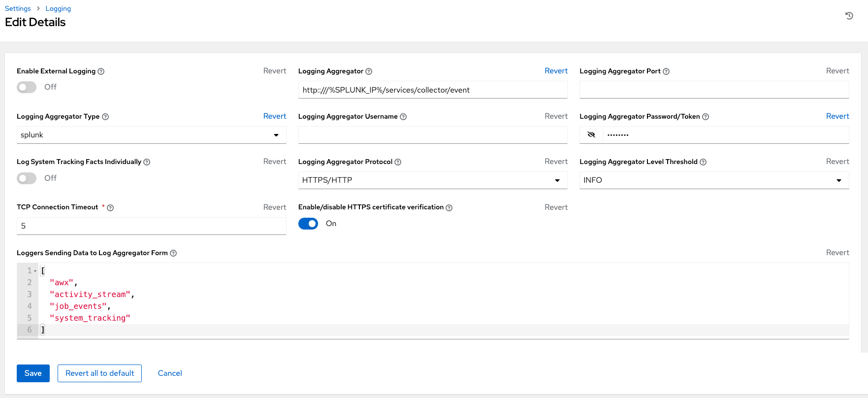The width and height of the screenshot is (868, 398).
Task: Revert HTTPS certificate verification setting
Action: pos(556,207)
